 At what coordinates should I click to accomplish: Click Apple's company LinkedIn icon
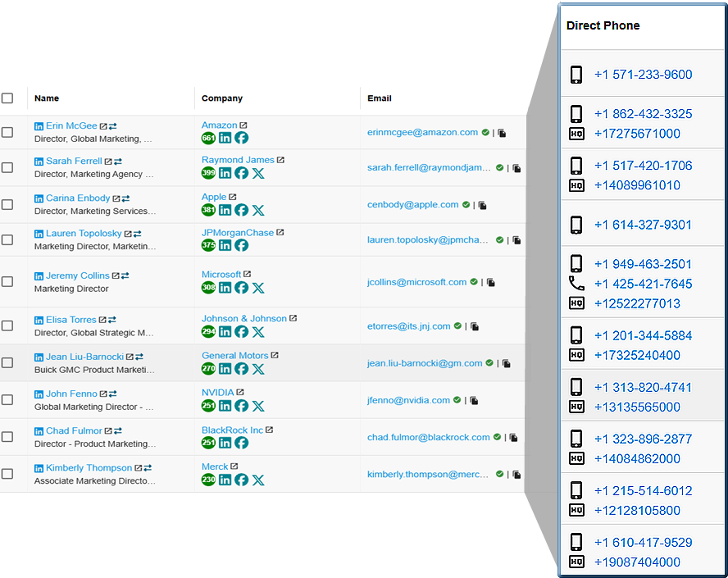pos(225,211)
